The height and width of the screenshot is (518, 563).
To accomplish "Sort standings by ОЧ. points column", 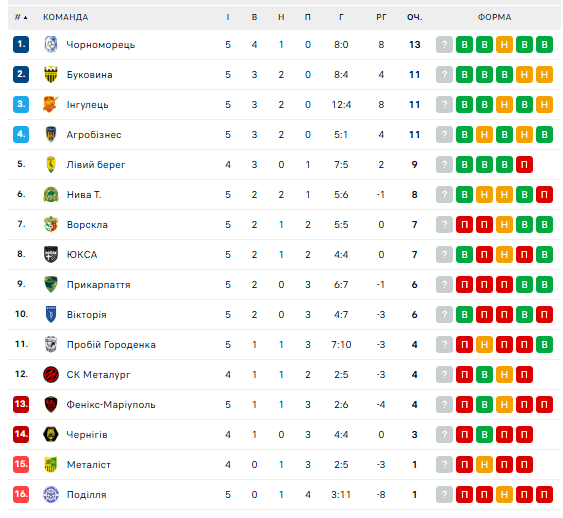I will point(414,17).
